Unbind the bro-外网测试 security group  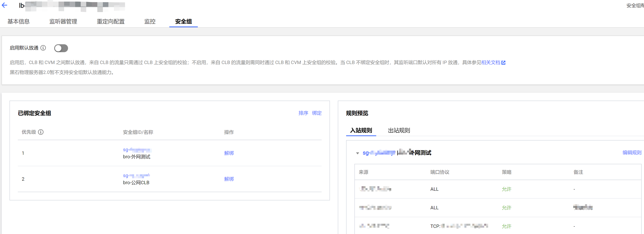tap(229, 153)
